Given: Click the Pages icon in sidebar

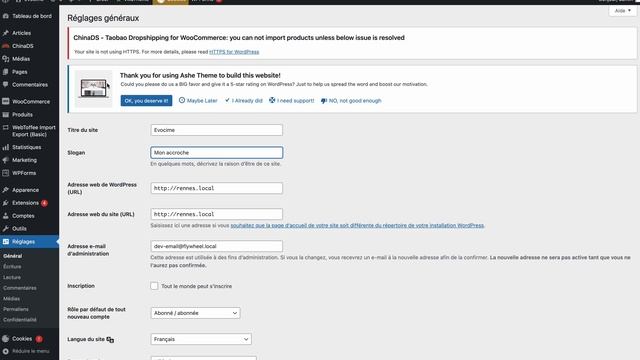Looking at the screenshot, I should click(5, 72).
